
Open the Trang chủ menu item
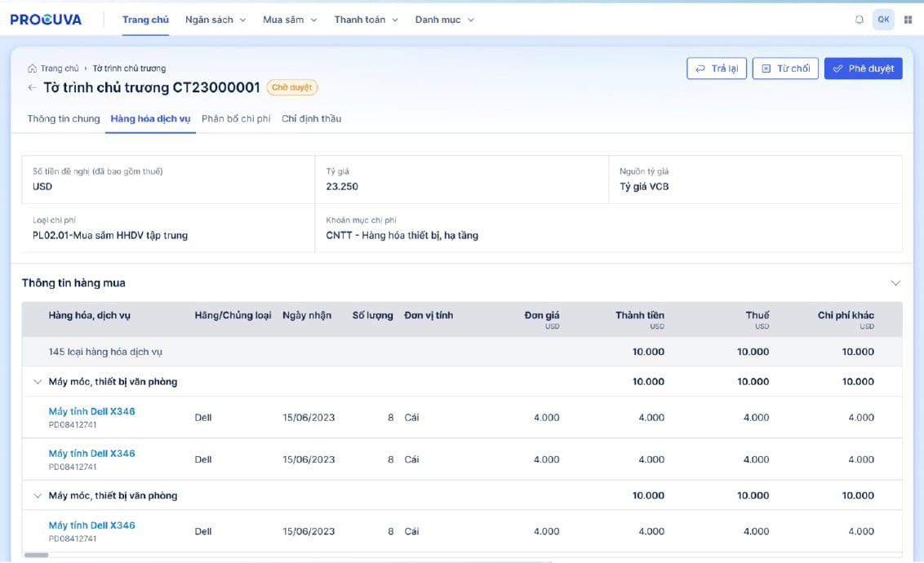point(145,20)
